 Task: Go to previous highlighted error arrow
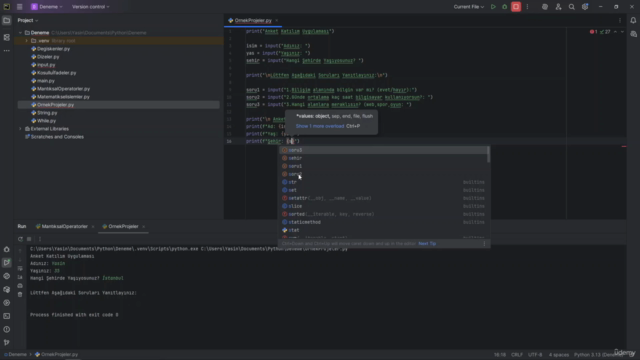[x=616, y=31]
